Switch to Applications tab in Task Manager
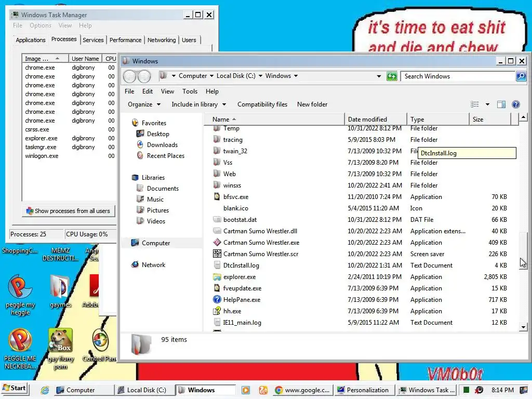532x399 pixels. (x=31, y=40)
